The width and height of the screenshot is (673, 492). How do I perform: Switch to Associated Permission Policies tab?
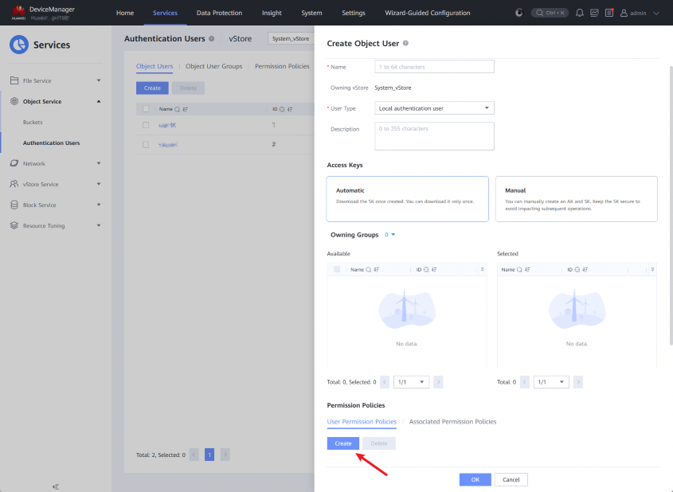click(452, 422)
